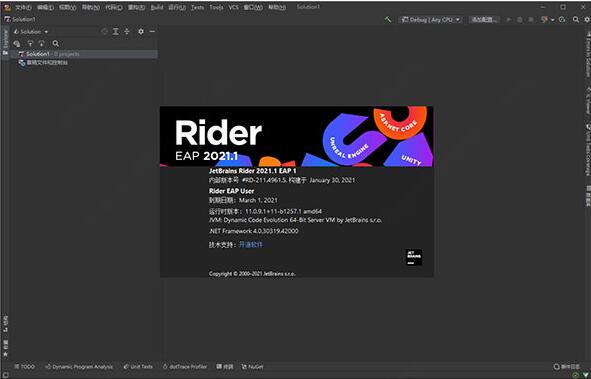591x379 pixels.
Task: Open Solution explorer gear options
Action: [141, 32]
